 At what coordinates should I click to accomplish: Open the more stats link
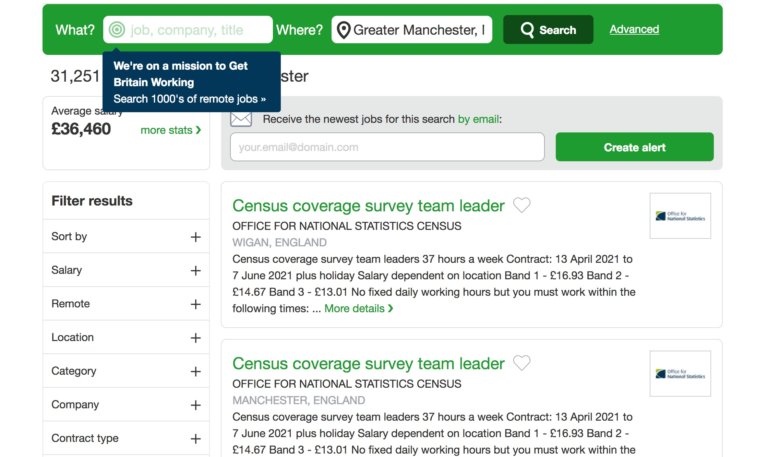tap(170, 130)
